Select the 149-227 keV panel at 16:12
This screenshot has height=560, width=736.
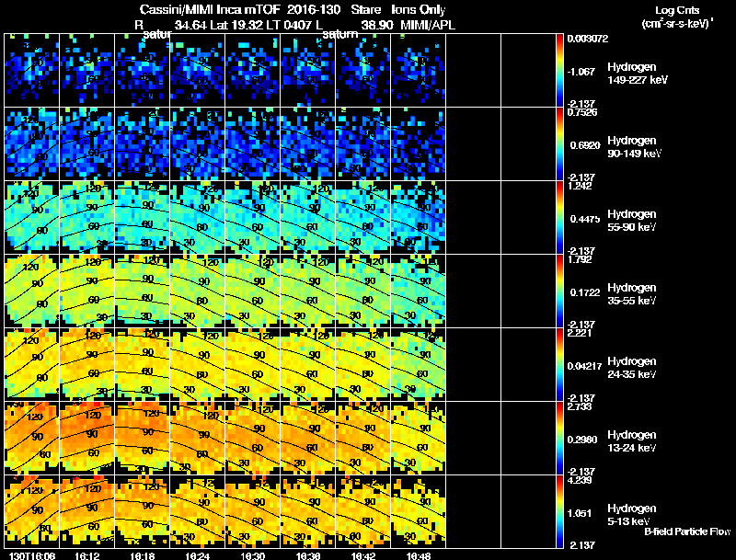click(x=86, y=71)
